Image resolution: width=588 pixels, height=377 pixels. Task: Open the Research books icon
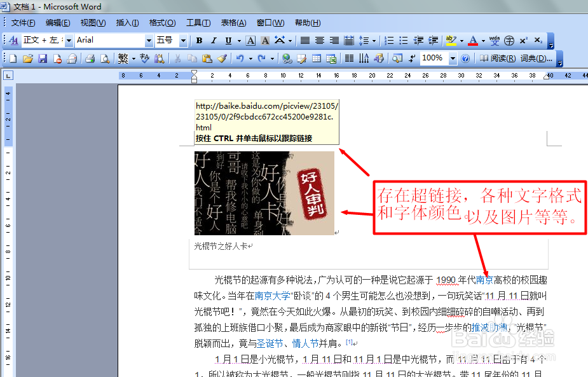(160, 58)
